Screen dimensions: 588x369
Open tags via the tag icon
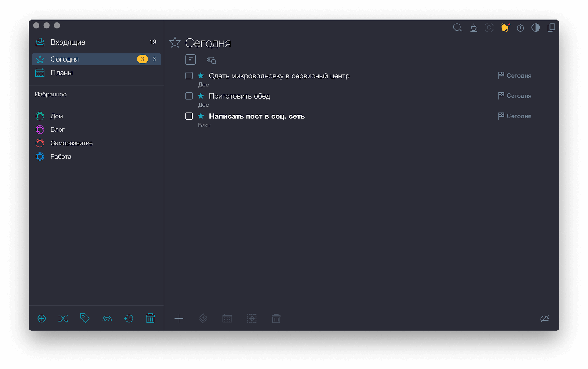point(85,318)
